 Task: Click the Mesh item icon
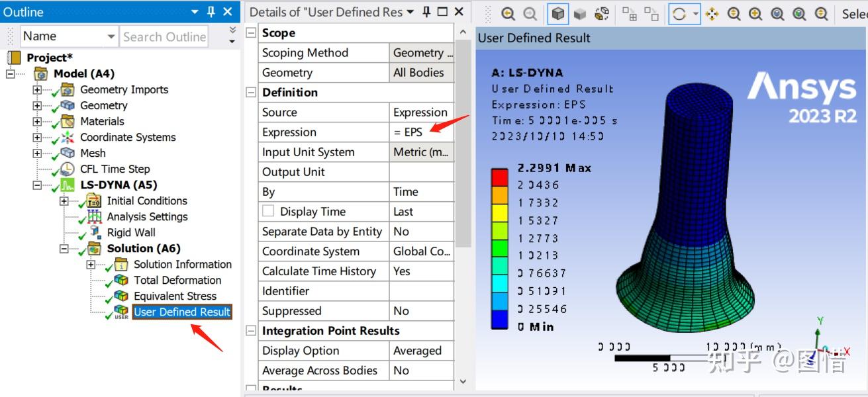(68, 153)
